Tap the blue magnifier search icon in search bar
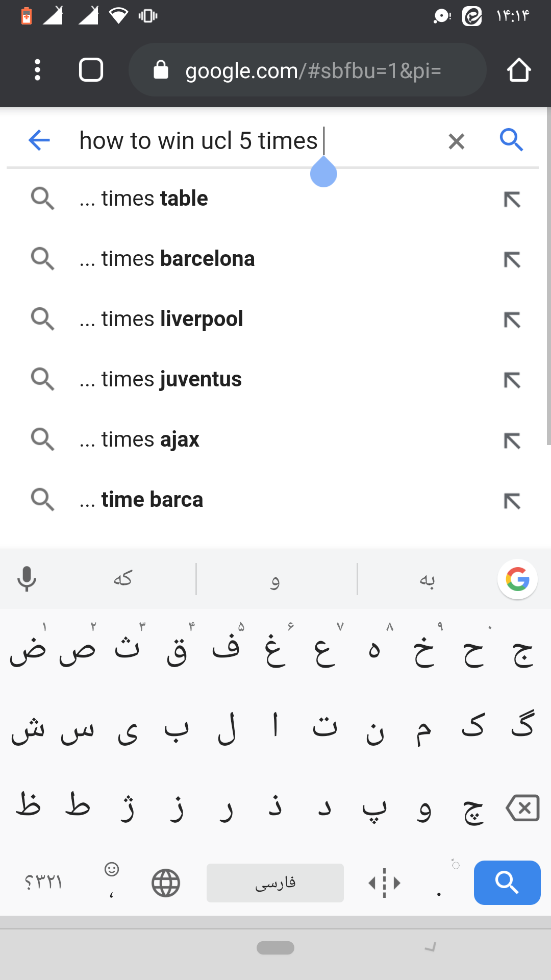The image size is (551, 980). (x=512, y=140)
